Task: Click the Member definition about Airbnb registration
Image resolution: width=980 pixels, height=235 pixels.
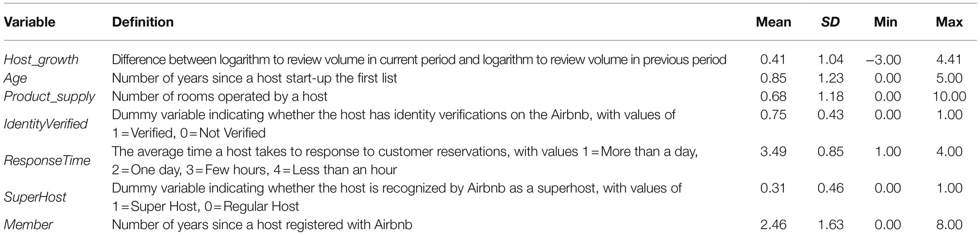Action: coord(262,225)
